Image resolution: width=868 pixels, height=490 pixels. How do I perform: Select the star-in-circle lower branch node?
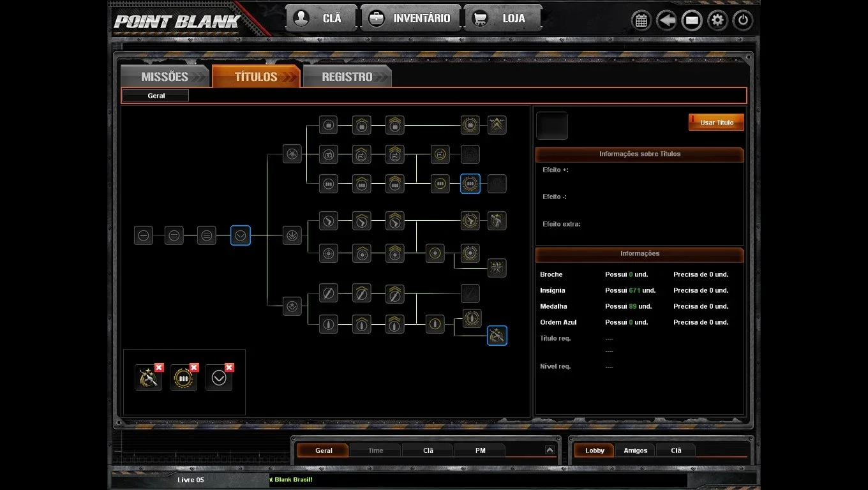coord(292,306)
